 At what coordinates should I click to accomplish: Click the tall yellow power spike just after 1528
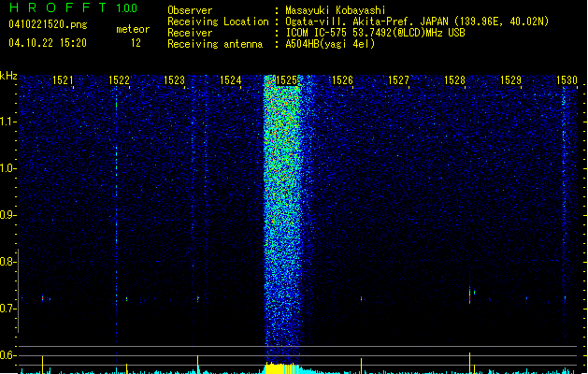coord(469,363)
